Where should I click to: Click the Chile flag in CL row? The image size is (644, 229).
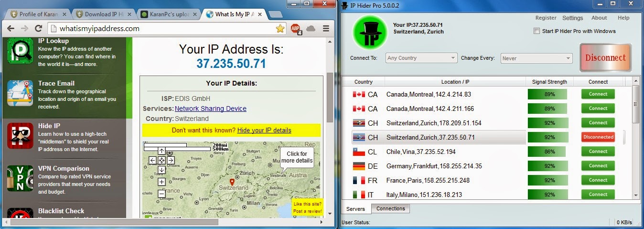[x=359, y=152]
